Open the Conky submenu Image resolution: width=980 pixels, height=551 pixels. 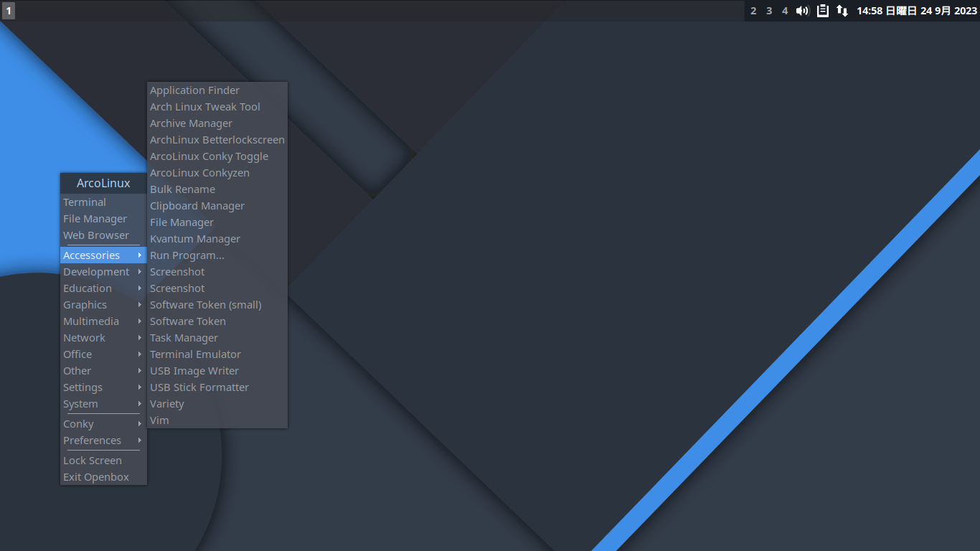[103, 424]
